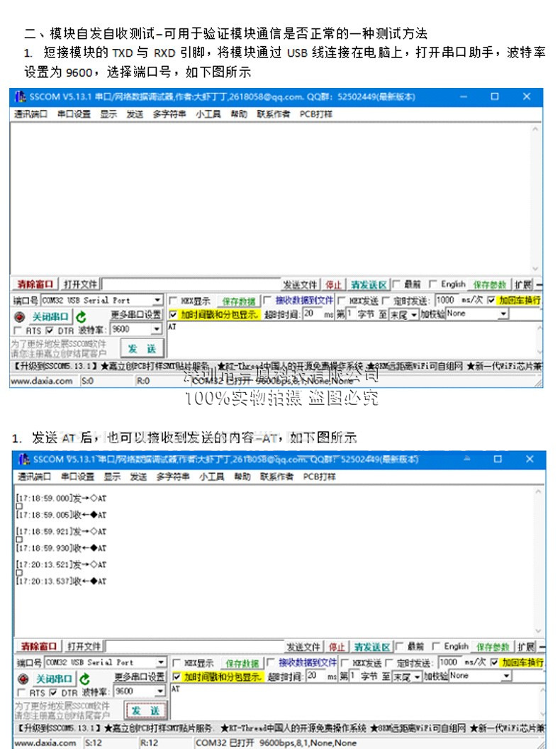Open 串口设置 menu in empty-log SSCOM window
Viewport: 560px width, 756px height.
pyautogui.click(x=74, y=113)
